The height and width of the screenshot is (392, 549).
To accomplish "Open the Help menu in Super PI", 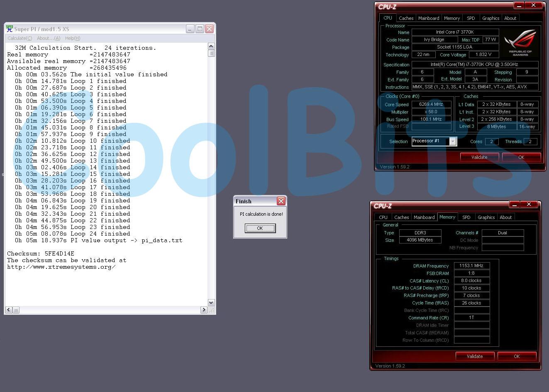I will tap(73, 38).
